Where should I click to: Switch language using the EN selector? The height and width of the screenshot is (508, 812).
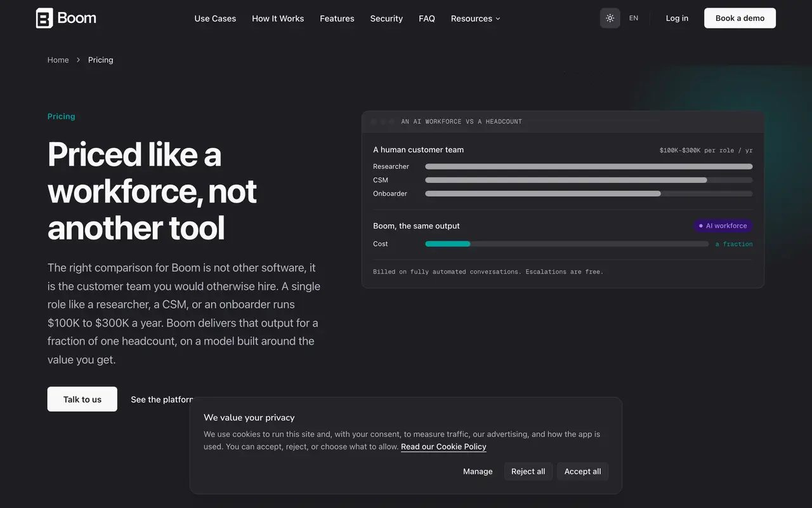pyautogui.click(x=634, y=18)
